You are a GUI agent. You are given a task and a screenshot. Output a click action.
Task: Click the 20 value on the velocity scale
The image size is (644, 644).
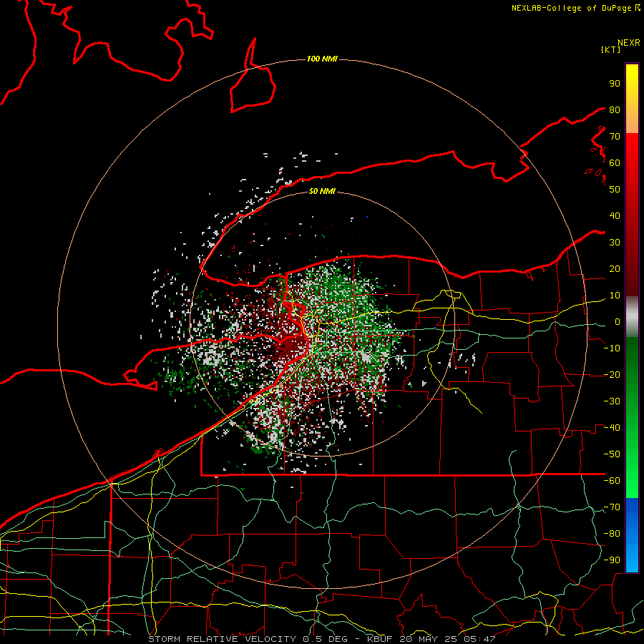pos(615,269)
